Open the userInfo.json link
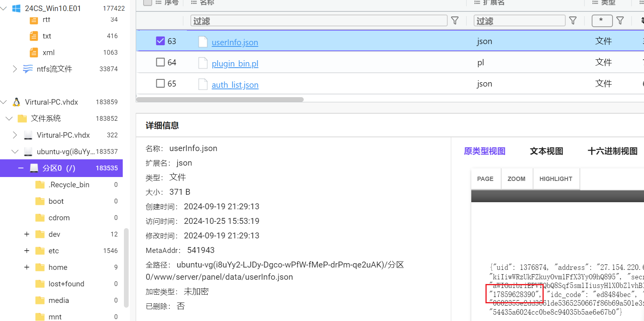The width and height of the screenshot is (644, 321). click(235, 42)
